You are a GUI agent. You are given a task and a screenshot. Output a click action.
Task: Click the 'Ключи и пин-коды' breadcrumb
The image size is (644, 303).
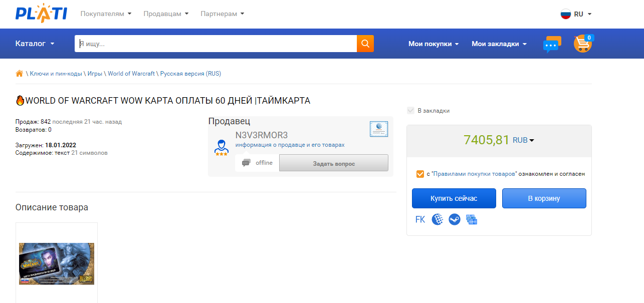point(56,74)
